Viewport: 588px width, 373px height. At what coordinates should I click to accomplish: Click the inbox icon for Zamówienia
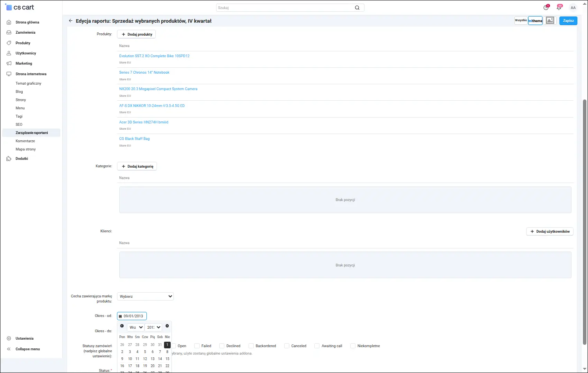[9, 33]
